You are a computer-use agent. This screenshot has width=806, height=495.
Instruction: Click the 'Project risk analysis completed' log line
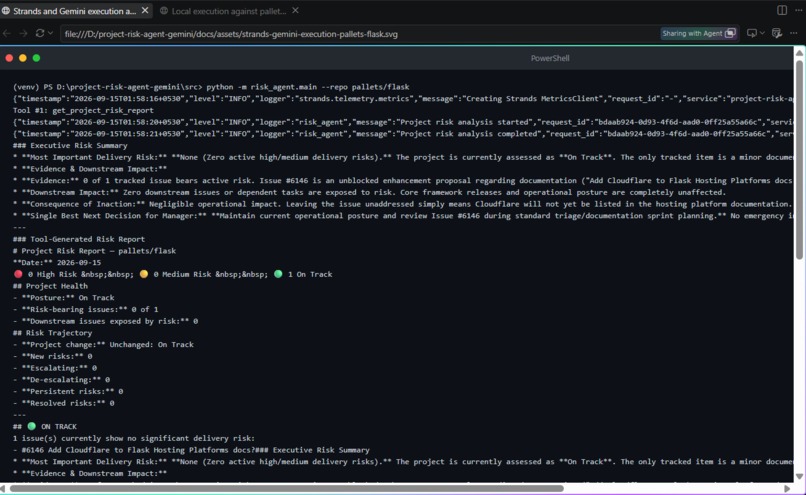pyautogui.click(x=403, y=134)
